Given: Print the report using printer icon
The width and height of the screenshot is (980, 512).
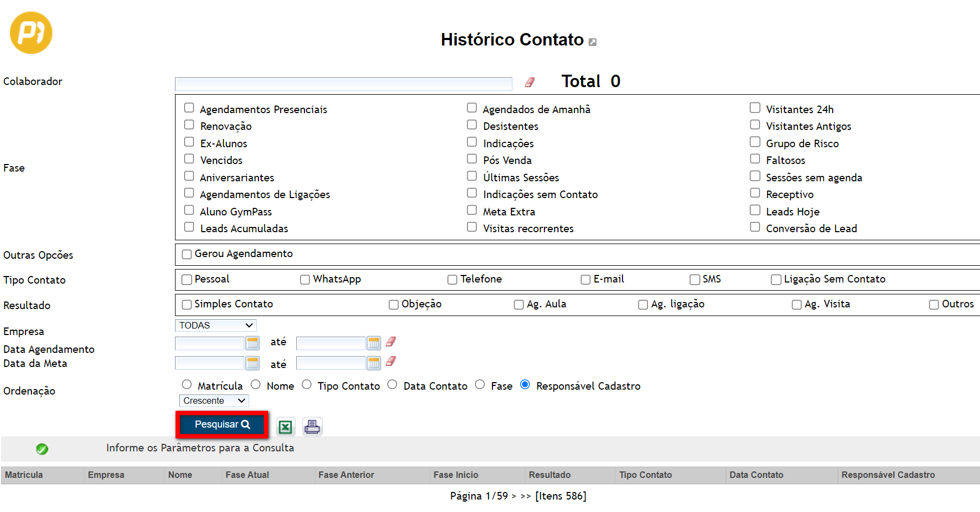Looking at the screenshot, I should (x=312, y=427).
